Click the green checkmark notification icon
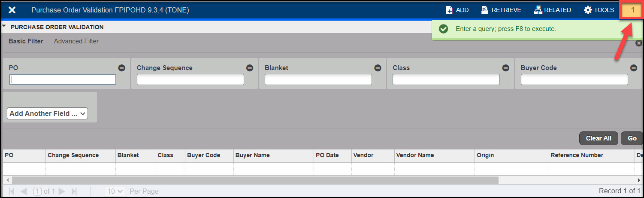Viewport: 644px width, 198px height. click(x=444, y=29)
